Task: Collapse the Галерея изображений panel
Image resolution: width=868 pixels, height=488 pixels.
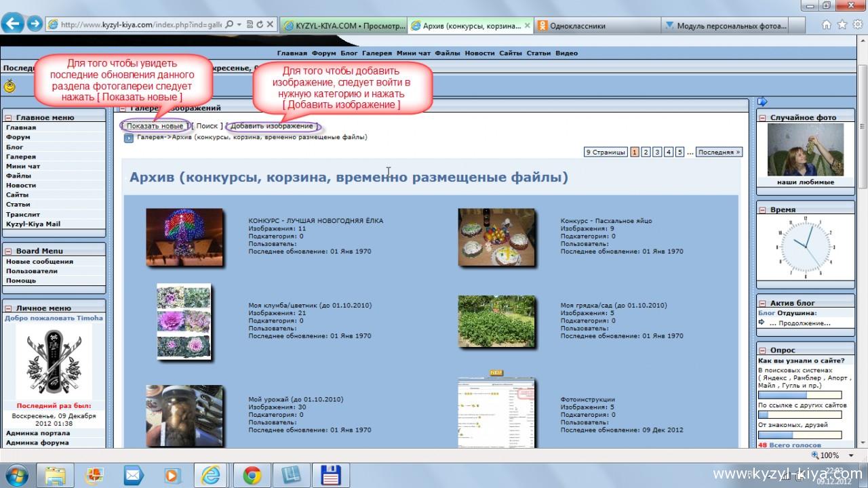Action: tap(123, 108)
